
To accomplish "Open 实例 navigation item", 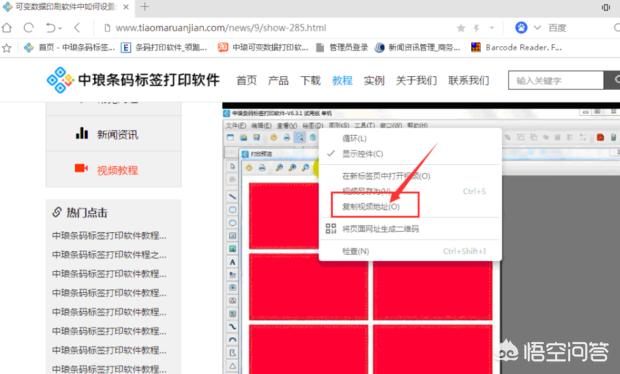I will pos(374,81).
